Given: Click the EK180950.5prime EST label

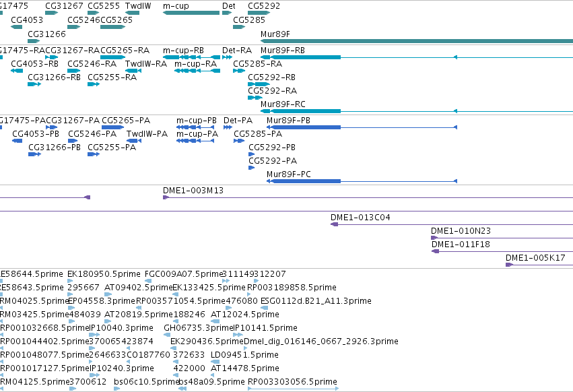Looking at the screenshot, I should [104, 274].
